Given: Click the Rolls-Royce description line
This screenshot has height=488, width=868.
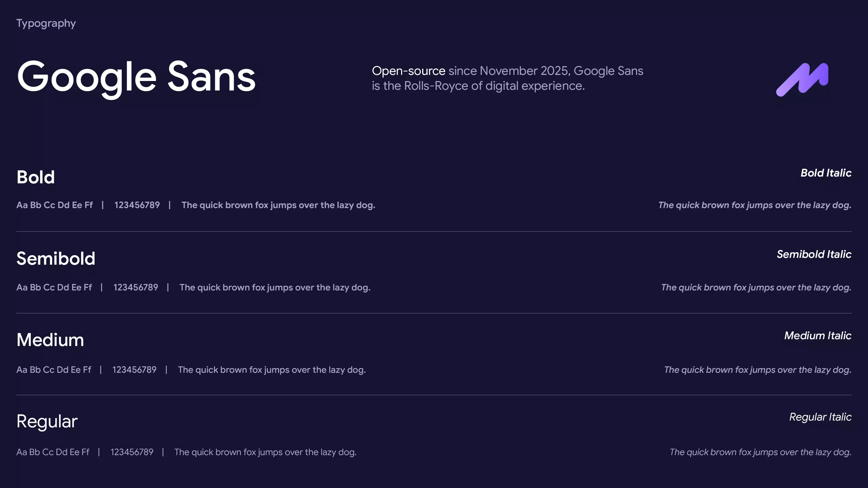Looking at the screenshot, I should [478, 86].
